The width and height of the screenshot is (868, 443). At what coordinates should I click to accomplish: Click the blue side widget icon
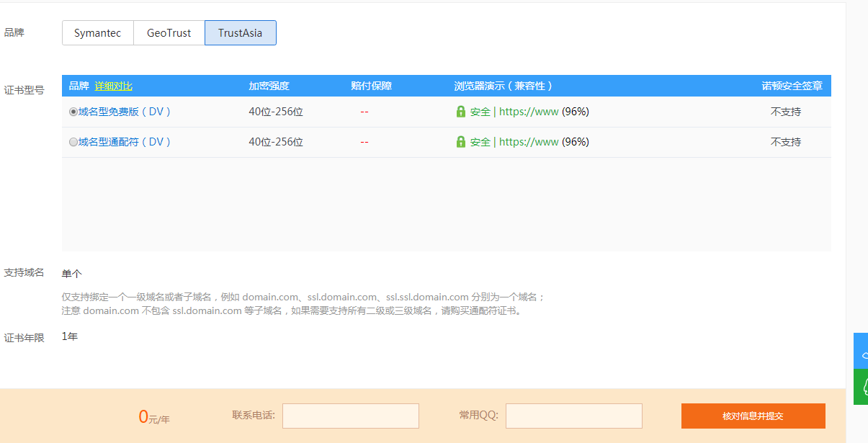861,351
